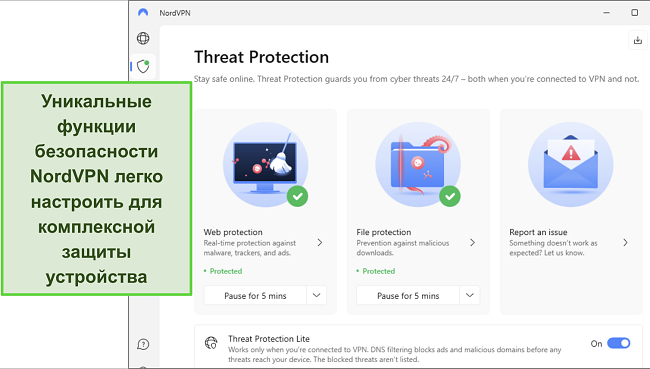
Task: Click the Threat Protection Lite label
Action: (269, 339)
